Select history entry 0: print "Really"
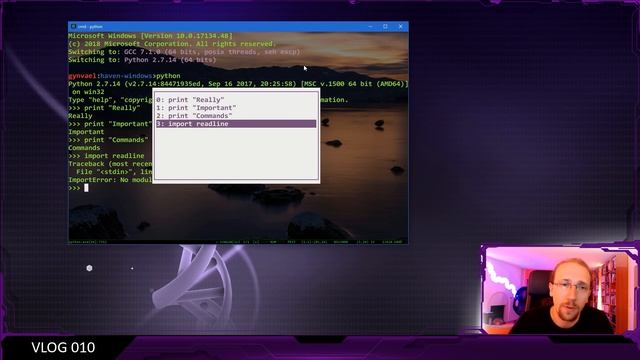 pyautogui.click(x=236, y=100)
